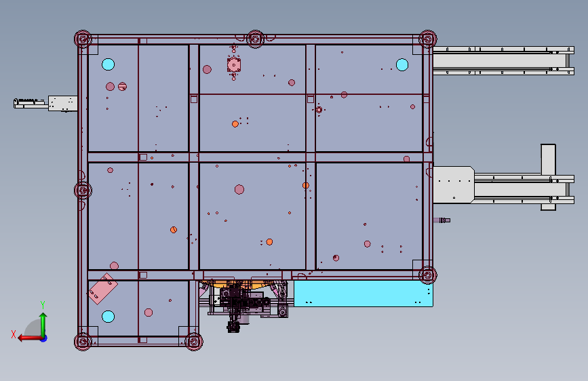This screenshot has width=588, height=381.
Task: Select the left-side middle leveling foot
Action: tap(83, 190)
